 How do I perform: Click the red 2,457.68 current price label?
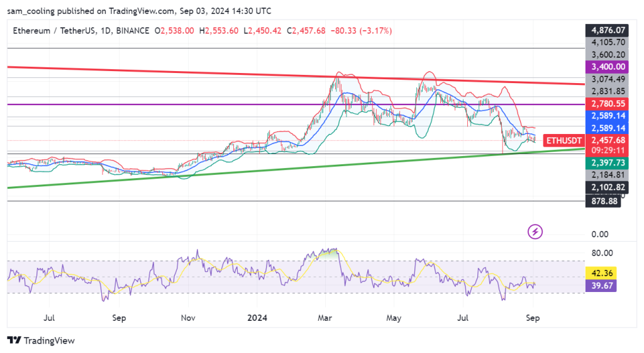(608, 140)
